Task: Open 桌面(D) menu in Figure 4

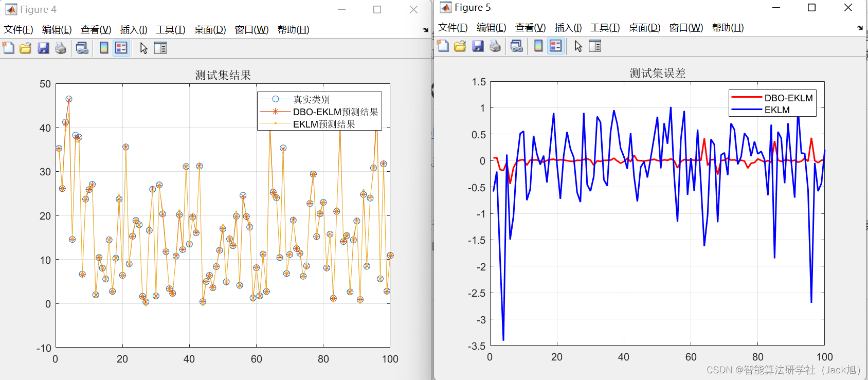Action: pos(210,30)
